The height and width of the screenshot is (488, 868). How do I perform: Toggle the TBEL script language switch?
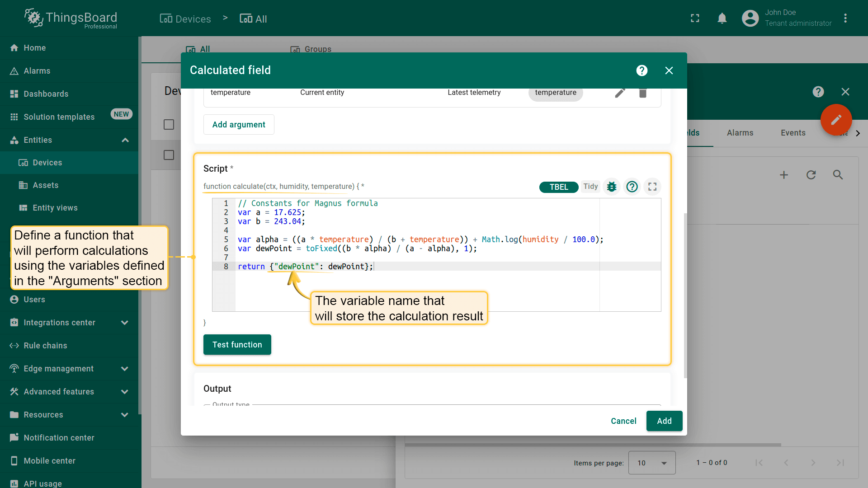tap(558, 187)
